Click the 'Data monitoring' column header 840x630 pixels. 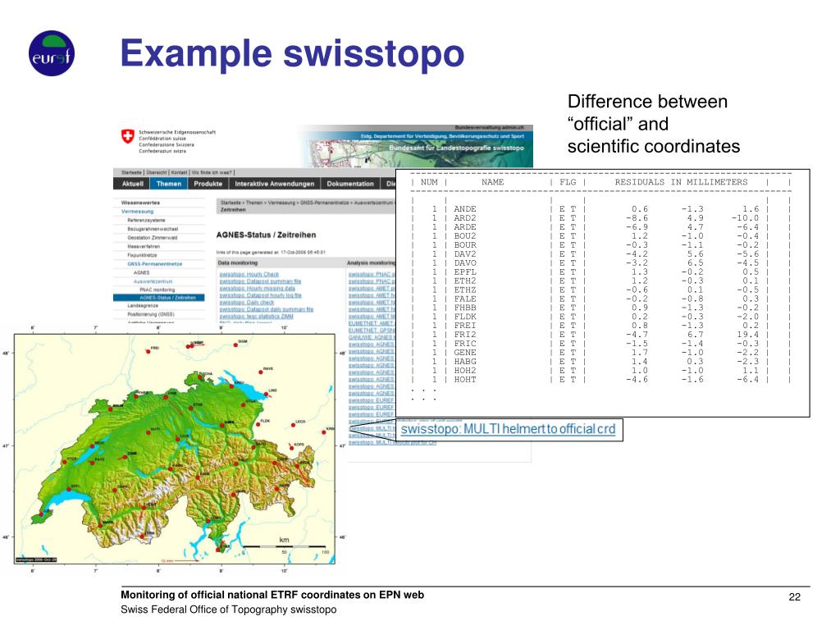coord(237,263)
